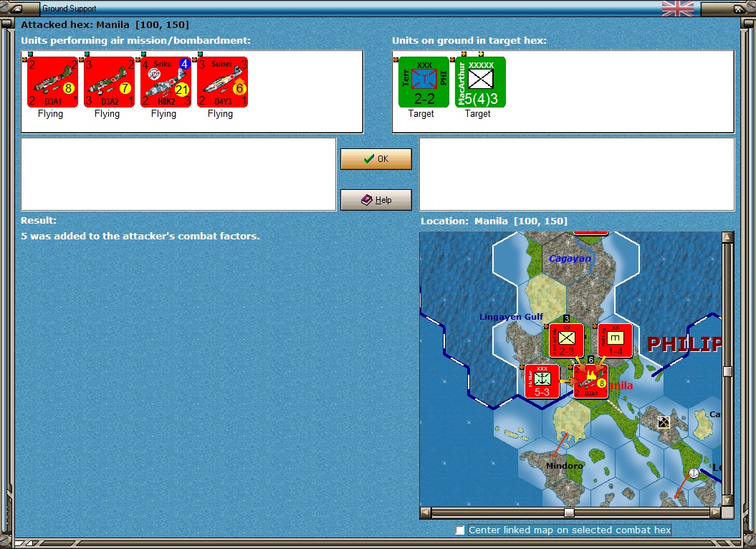Click map scrollbar right arrow

tap(716, 512)
